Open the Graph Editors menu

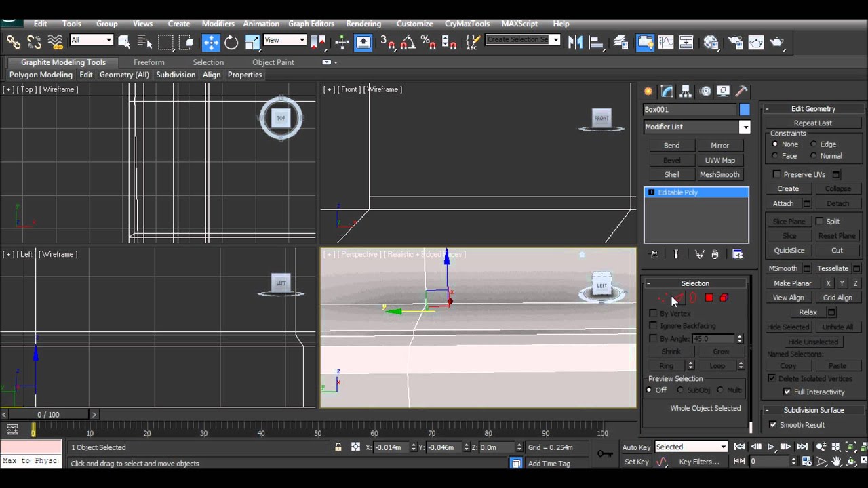pos(311,24)
